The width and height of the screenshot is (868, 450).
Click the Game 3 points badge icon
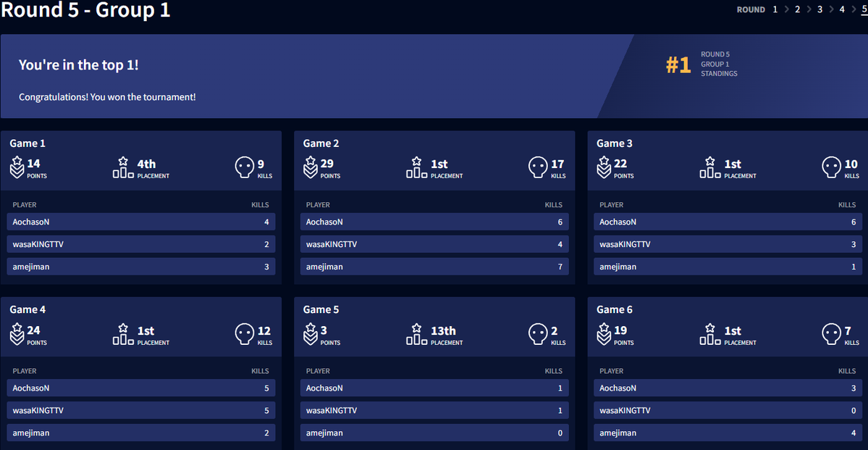point(603,167)
